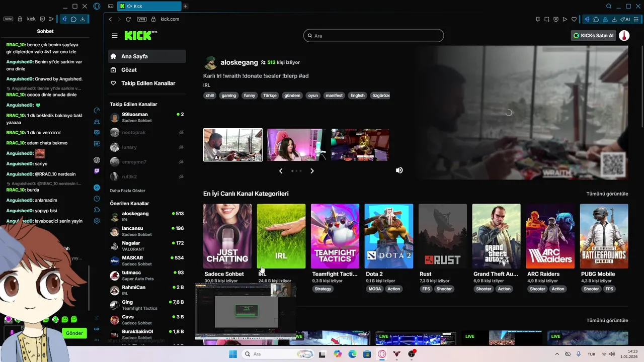Show the previous featured stream
This screenshot has width=644, height=362.
[x=281, y=171]
